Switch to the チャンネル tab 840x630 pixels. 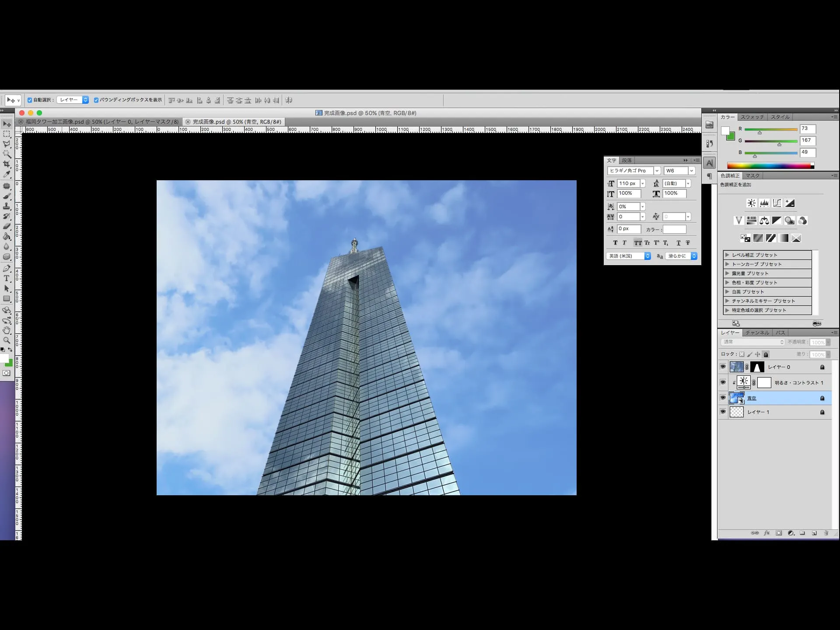point(757,332)
